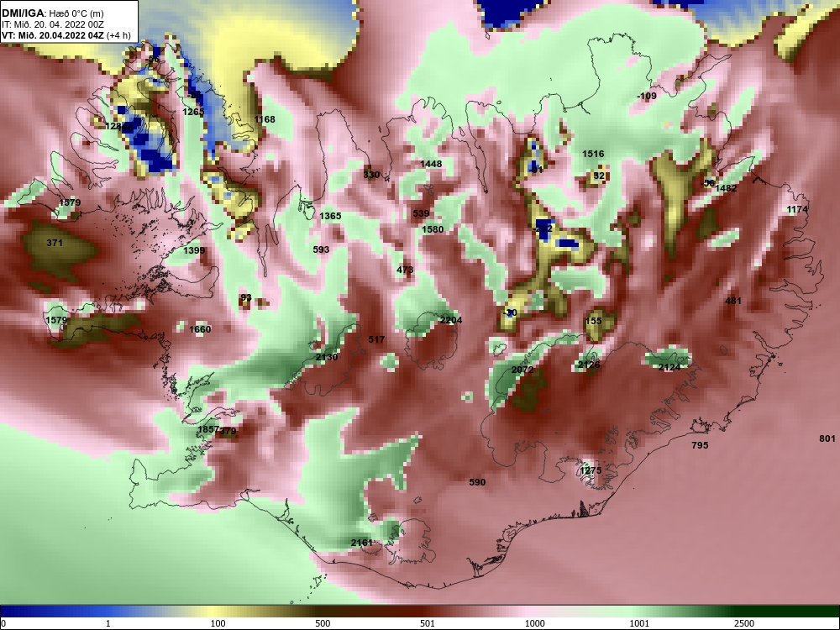Select the 52 value label
The height and width of the screenshot is (630, 840).
tap(600, 176)
